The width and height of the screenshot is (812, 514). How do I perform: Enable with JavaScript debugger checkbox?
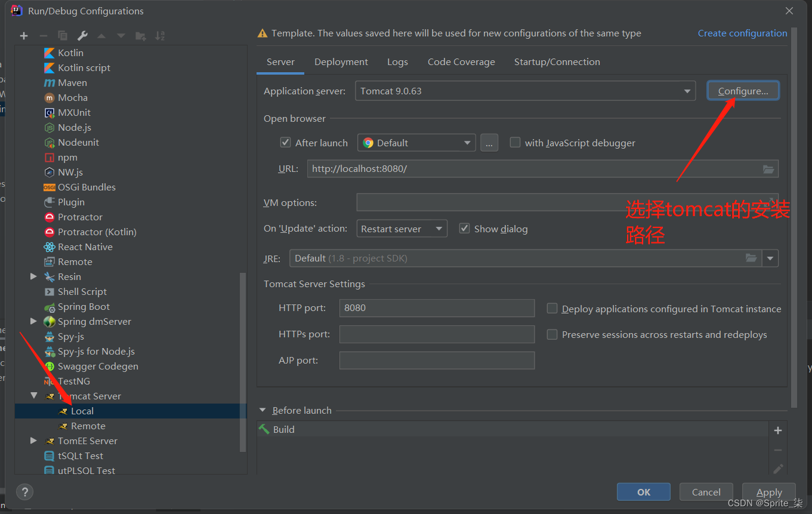tap(515, 143)
